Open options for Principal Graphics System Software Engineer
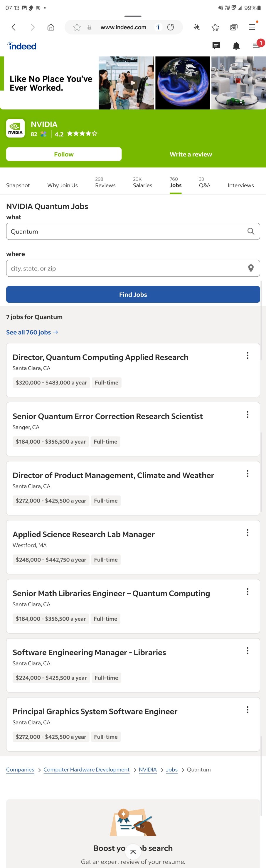 tap(248, 710)
